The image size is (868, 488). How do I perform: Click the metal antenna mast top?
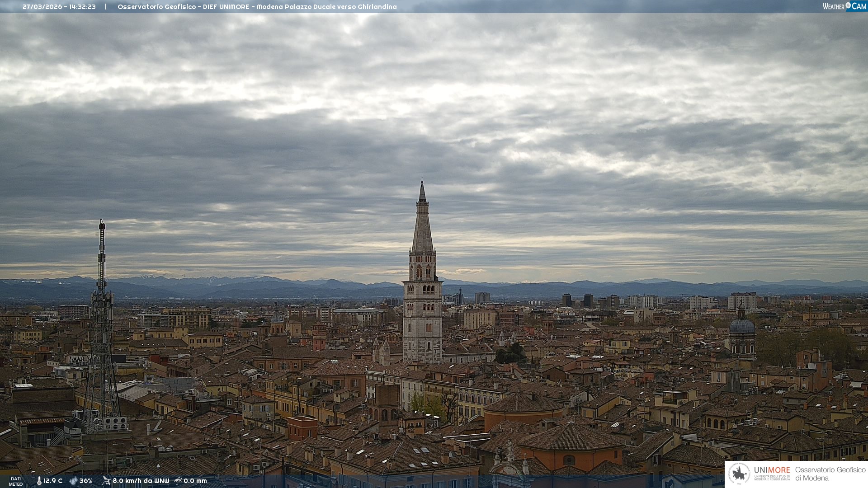102,226
